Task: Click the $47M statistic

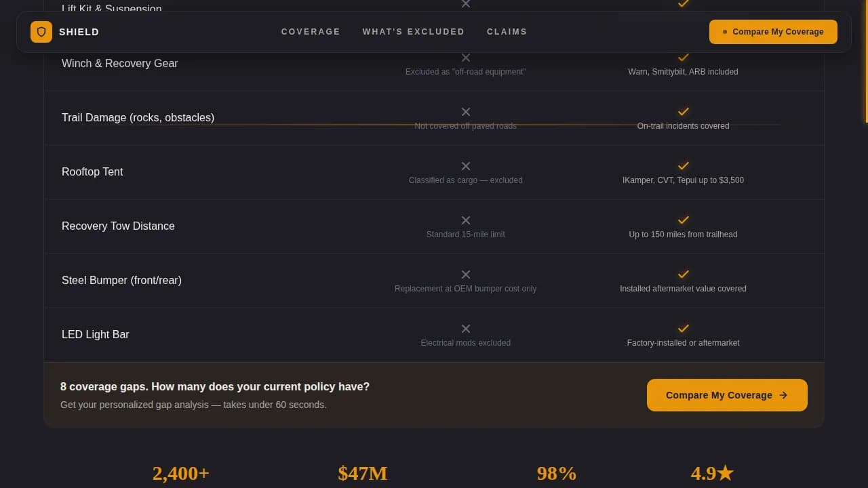Action: pyautogui.click(x=363, y=473)
